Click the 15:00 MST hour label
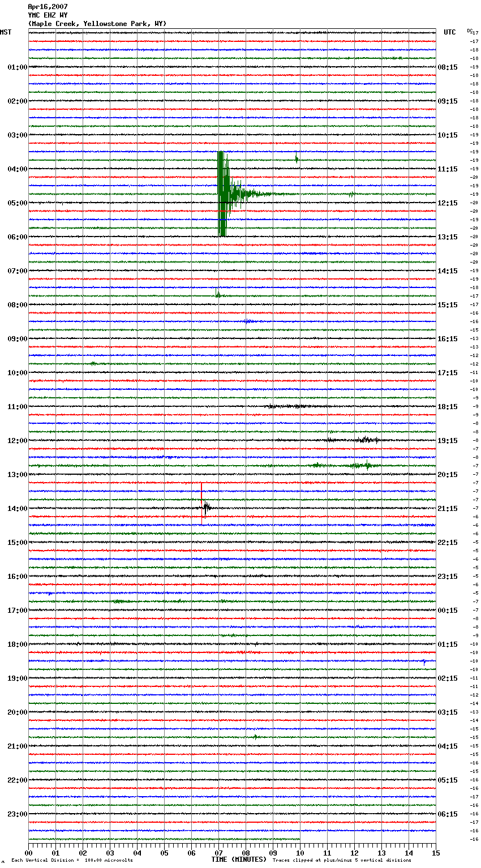This screenshot has width=481, height=868. pyautogui.click(x=18, y=543)
